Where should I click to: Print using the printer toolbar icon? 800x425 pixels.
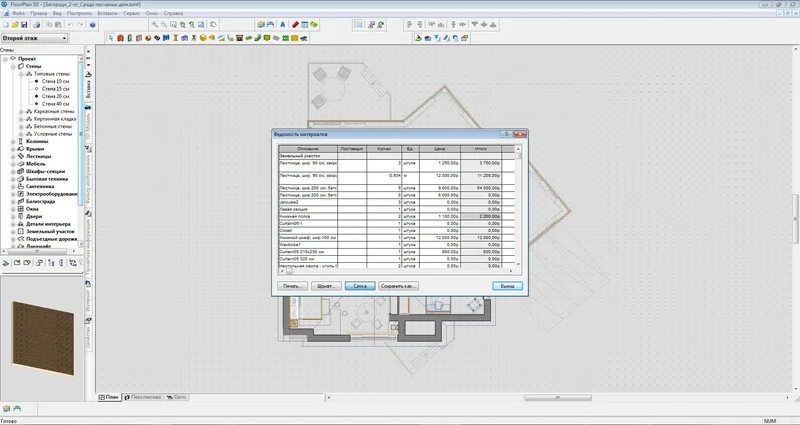click(37, 24)
